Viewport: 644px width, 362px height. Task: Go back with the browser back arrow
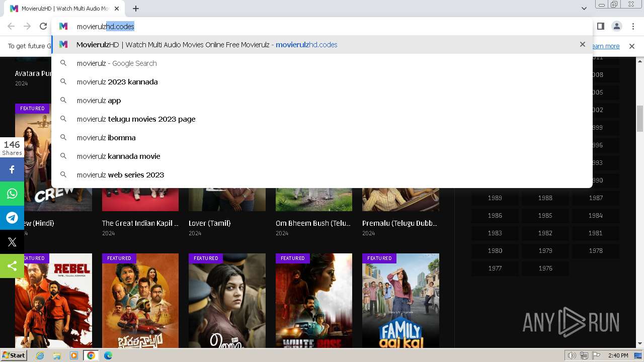[x=11, y=26]
